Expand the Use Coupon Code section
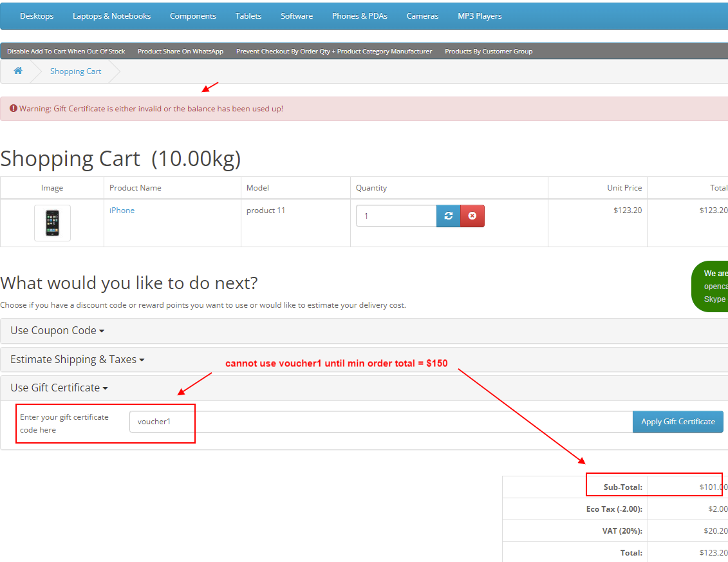The height and width of the screenshot is (562, 728). click(x=54, y=330)
